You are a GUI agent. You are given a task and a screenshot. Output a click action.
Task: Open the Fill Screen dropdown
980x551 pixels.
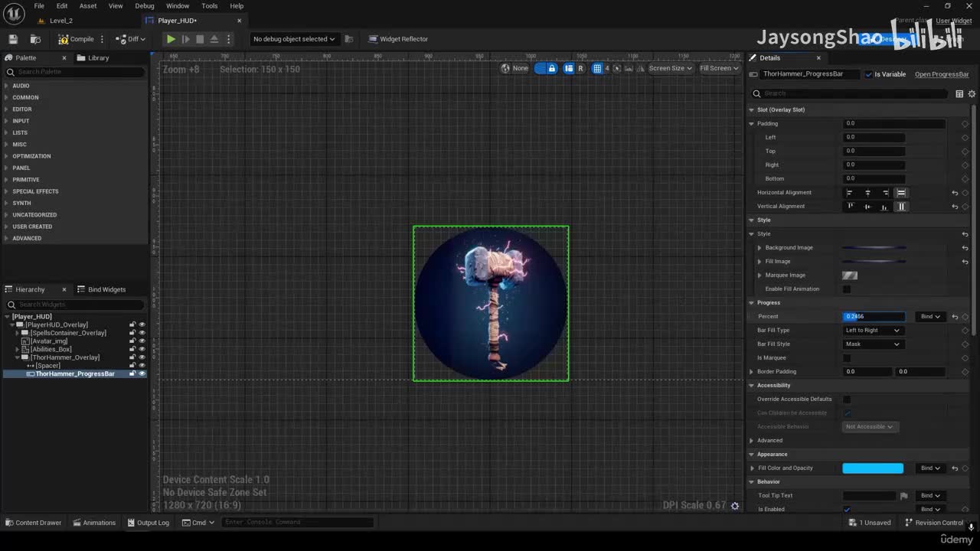719,68
